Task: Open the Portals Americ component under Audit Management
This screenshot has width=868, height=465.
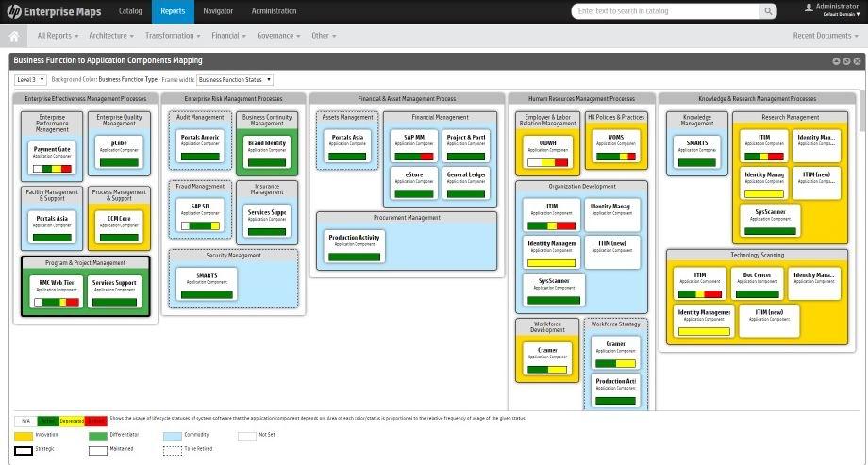Action: click(x=200, y=147)
